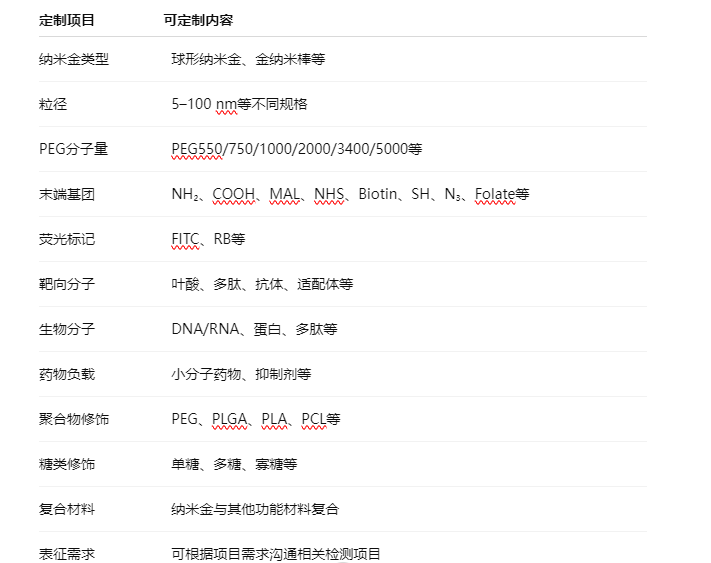Select the 纳米金类型 row label
711x563 pixels.
pyautogui.click(x=74, y=59)
